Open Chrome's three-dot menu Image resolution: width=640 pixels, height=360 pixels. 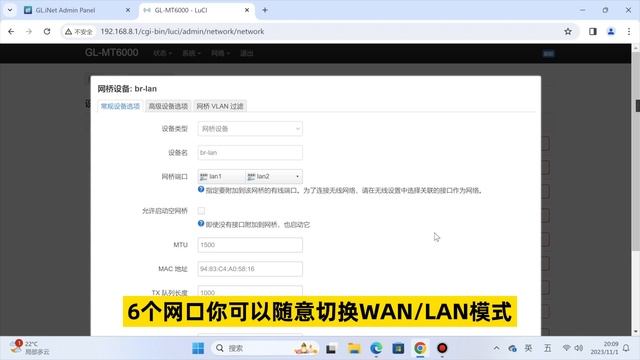pos(629,31)
